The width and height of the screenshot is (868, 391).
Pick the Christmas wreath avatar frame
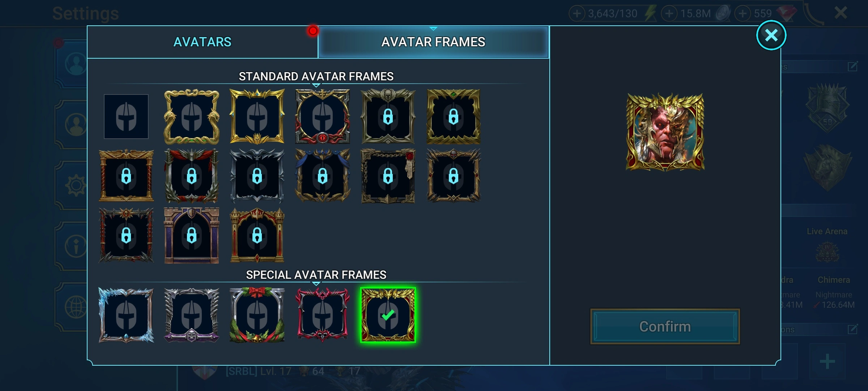point(257,315)
